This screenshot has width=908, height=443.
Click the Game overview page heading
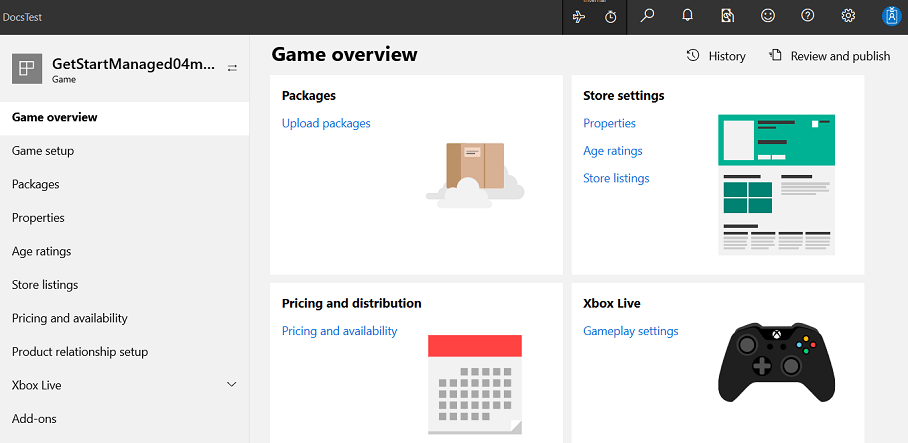coord(344,54)
